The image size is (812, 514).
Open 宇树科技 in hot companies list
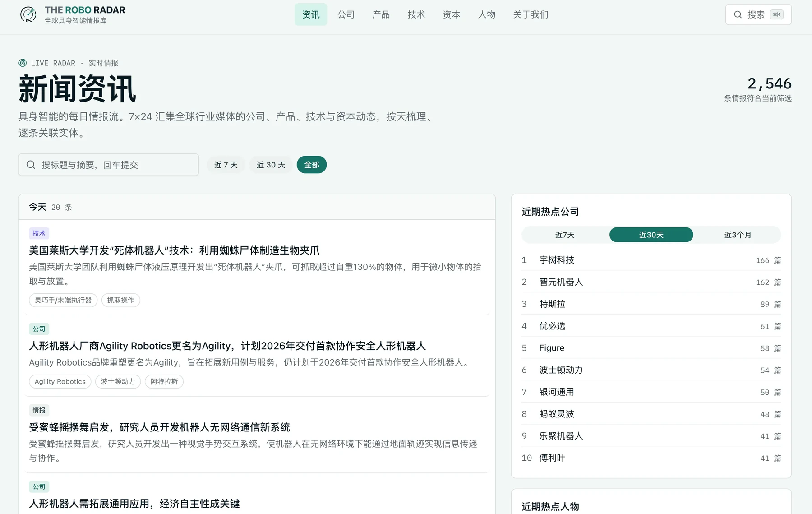pos(651,260)
